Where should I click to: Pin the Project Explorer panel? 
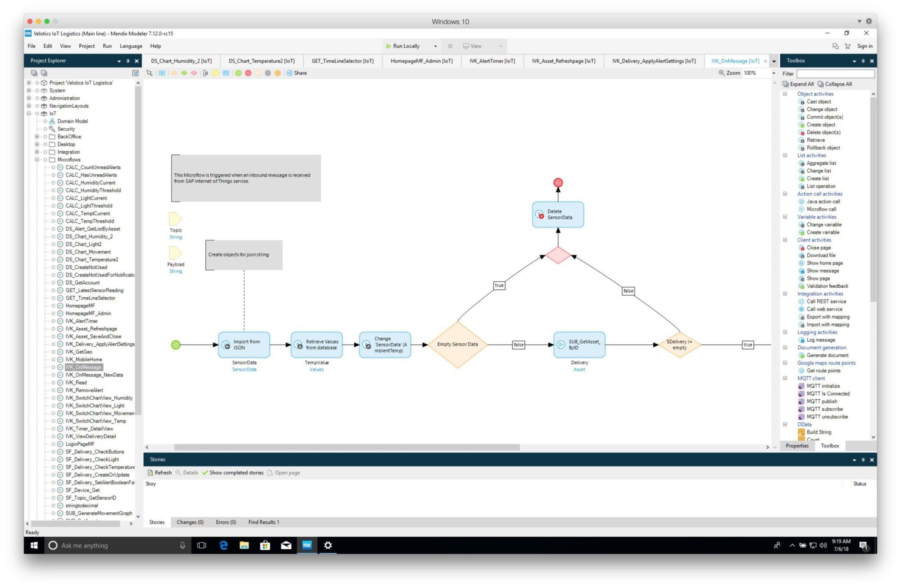click(x=127, y=60)
